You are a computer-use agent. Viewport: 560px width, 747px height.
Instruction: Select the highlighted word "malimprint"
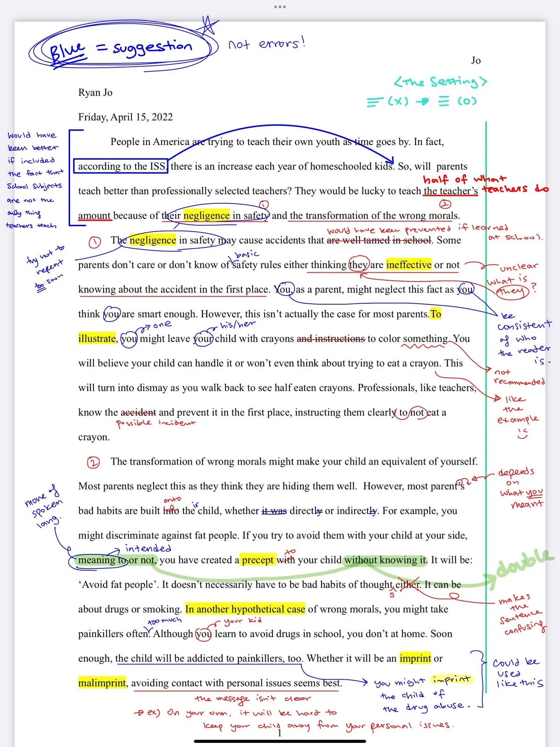coord(102,683)
